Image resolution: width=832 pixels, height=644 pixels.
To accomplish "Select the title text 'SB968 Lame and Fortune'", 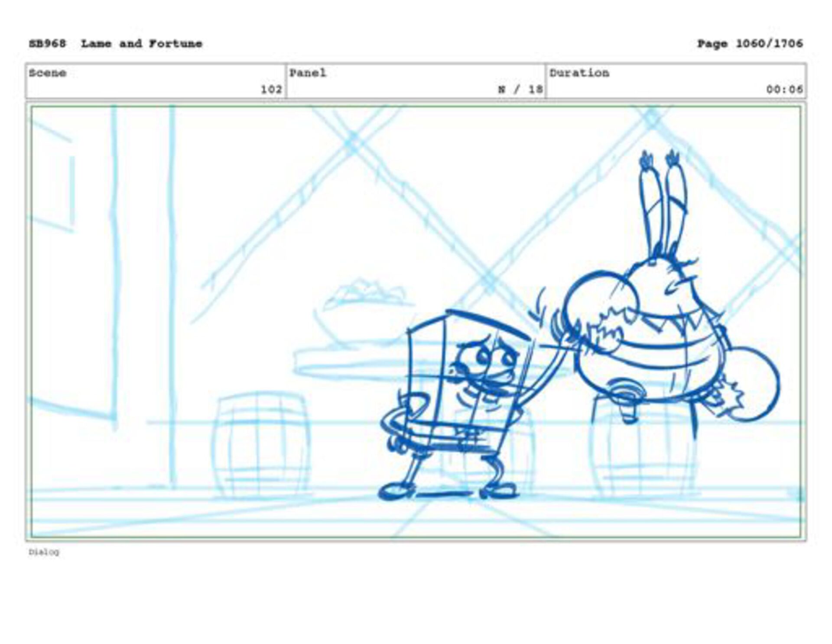I will 115,44.
